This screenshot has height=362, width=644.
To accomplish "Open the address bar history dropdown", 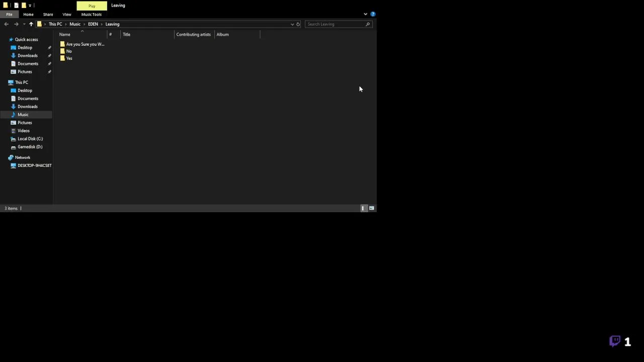I will pyautogui.click(x=292, y=24).
